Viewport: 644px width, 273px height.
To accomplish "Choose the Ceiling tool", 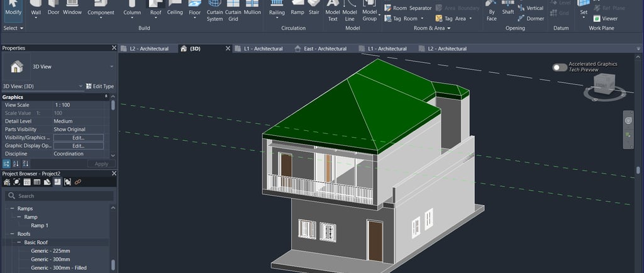I will [175, 9].
